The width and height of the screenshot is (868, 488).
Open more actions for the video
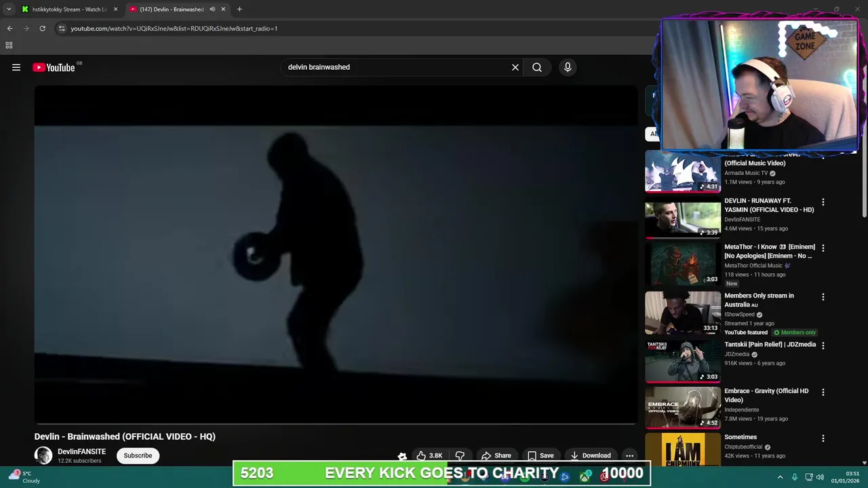coord(629,455)
